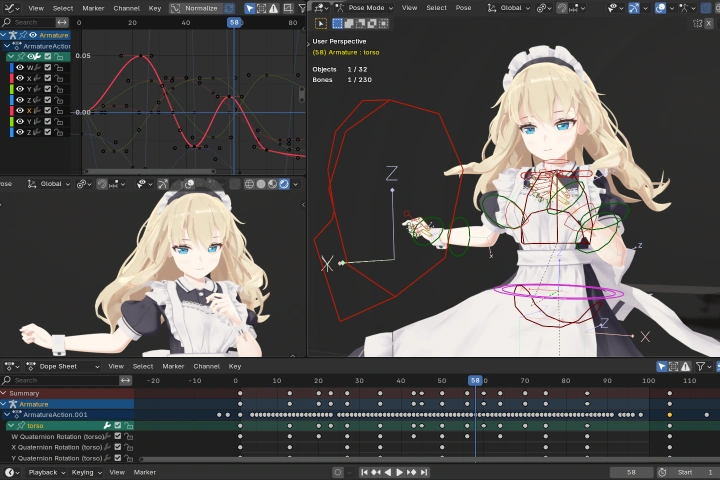Uncheck the W channel mute checkbox

pyautogui.click(x=48, y=67)
